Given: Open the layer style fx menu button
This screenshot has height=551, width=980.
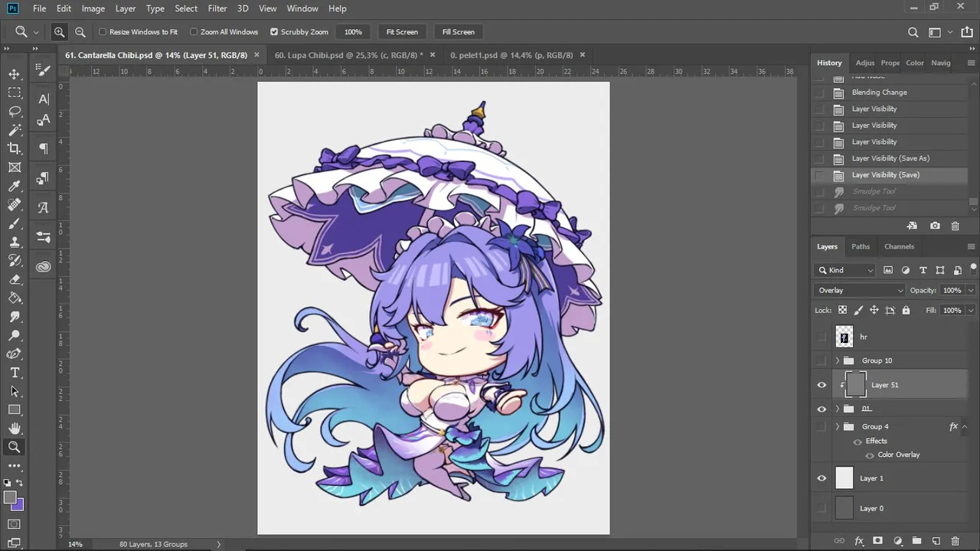Looking at the screenshot, I should (859, 541).
